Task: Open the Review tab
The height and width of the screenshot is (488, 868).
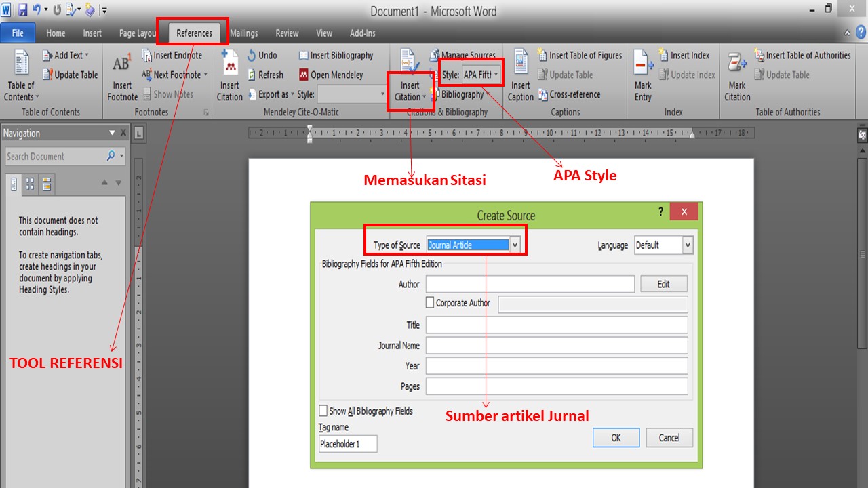Action: point(286,33)
